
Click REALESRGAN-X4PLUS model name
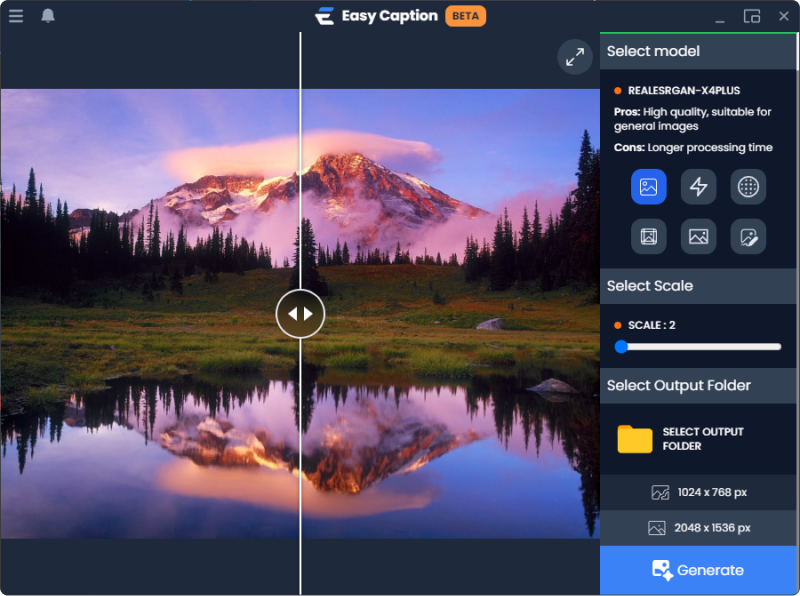point(684,91)
